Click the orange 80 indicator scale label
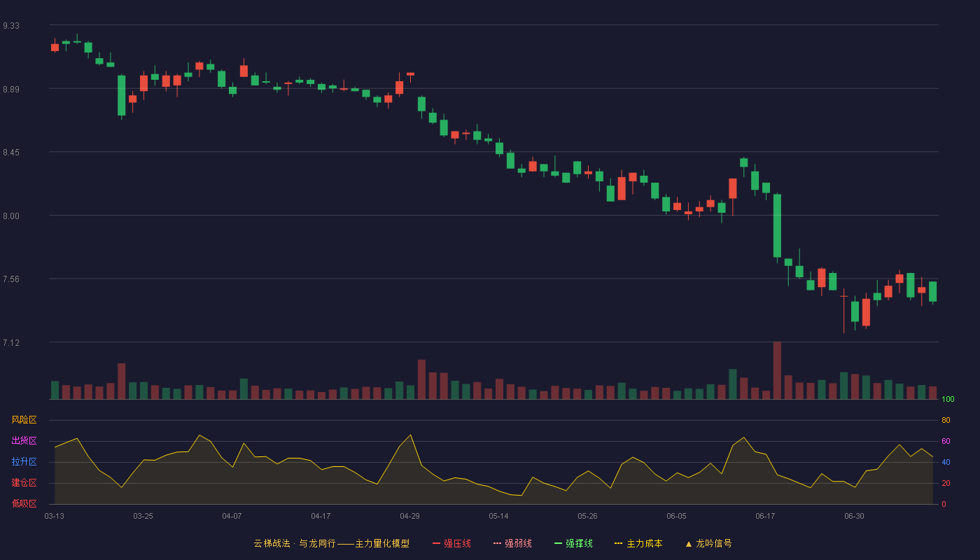The height and width of the screenshot is (560, 980). 946,420
